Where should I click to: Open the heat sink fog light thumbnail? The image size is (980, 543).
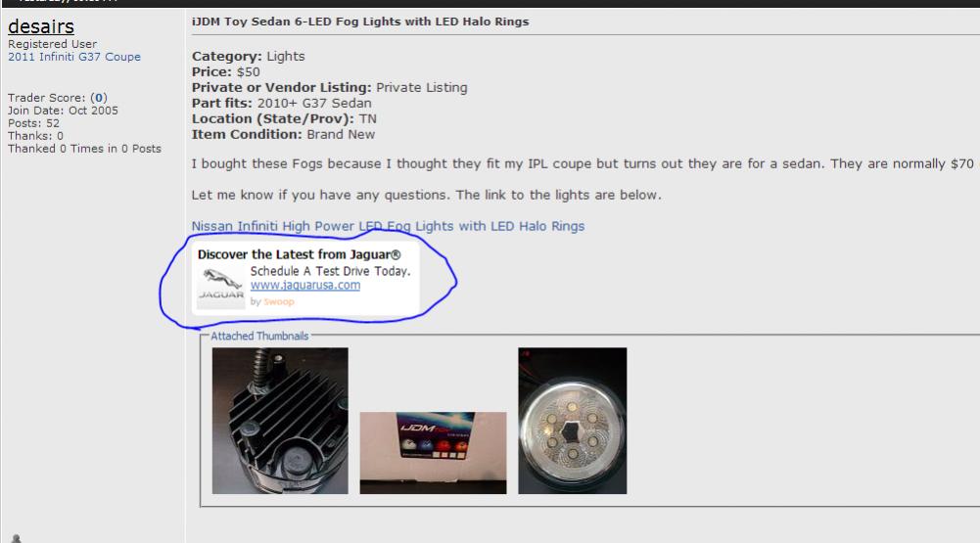pos(280,421)
